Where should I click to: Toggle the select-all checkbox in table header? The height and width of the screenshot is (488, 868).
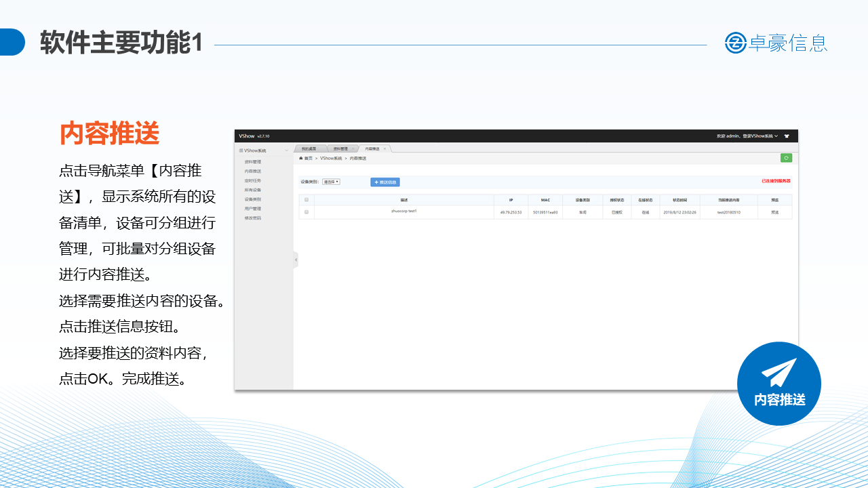(307, 200)
